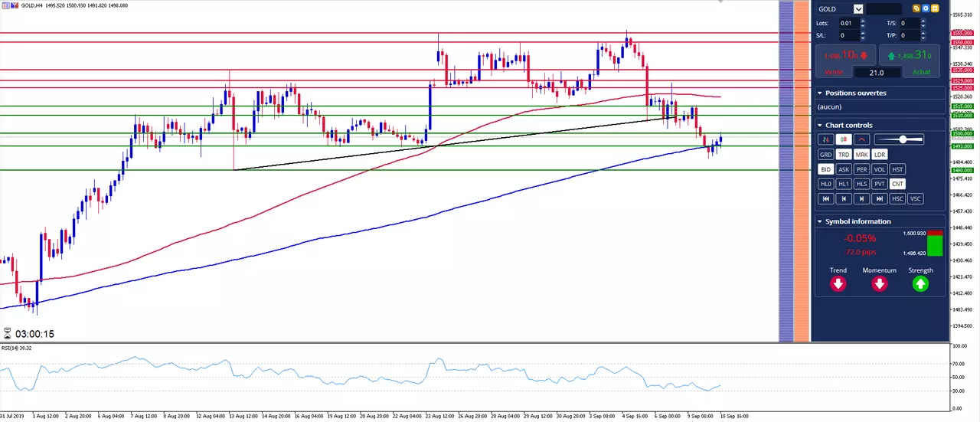Toggle the VOL volumes button
The height and width of the screenshot is (422, 980).
coord(880,169)
